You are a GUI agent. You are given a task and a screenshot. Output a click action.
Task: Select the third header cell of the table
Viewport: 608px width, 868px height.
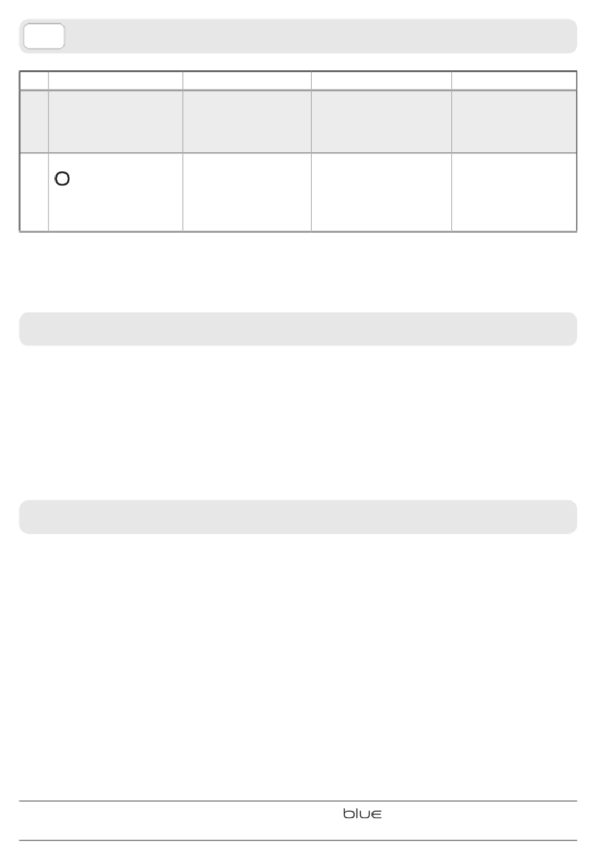click(247, 81)
